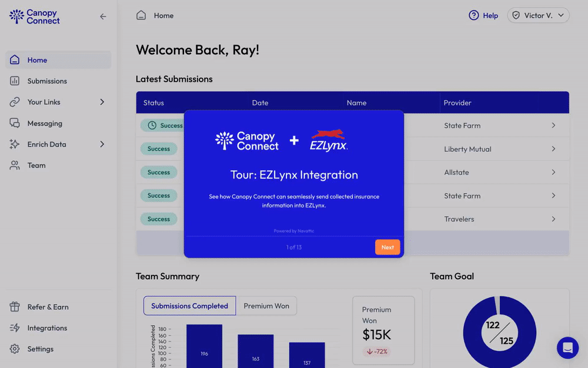Click the '1 of 13' tour step counter

coord(294,247)
